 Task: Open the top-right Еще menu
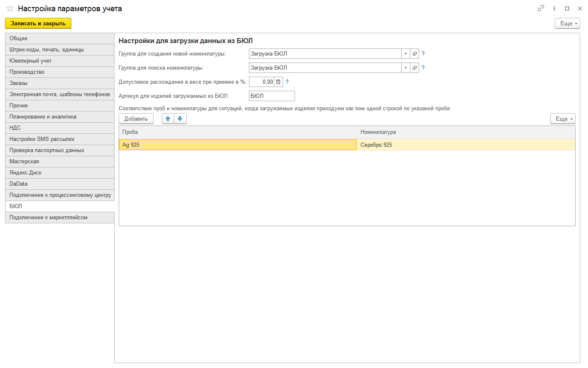tap(567, 24)
